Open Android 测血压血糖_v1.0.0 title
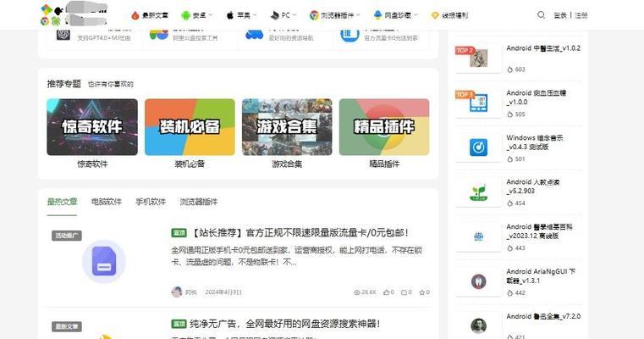The height and width of the screenshot is (339, 644). coord(536,97)
